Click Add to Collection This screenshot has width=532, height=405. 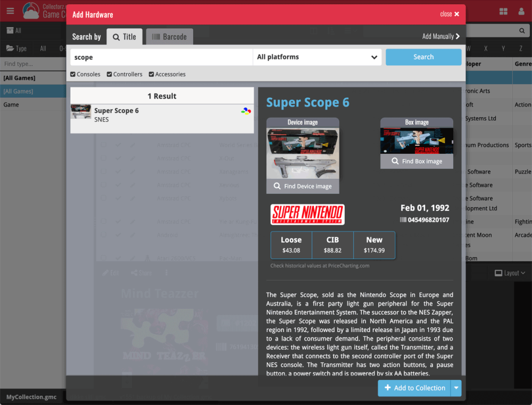414,388
